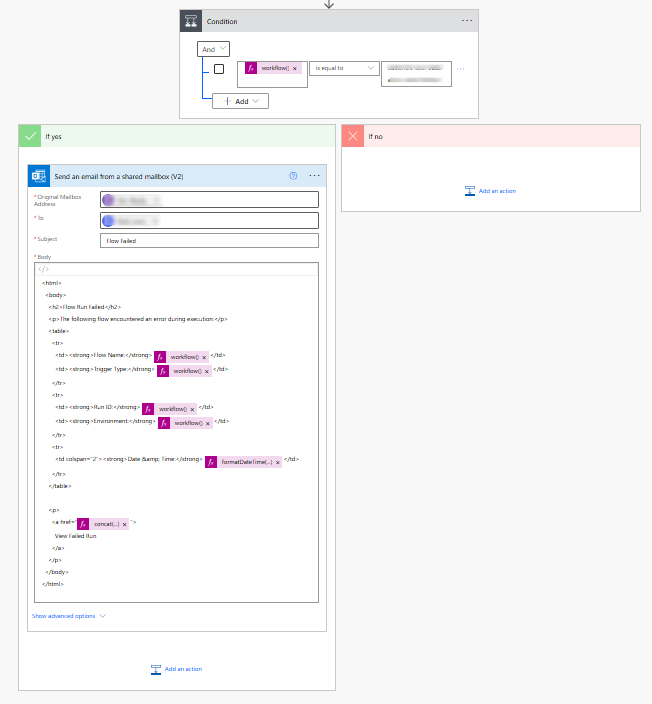Open the And group operator dropdown
Screen dimensions: 652x704
pyautogui.click(x=213, y=48)
